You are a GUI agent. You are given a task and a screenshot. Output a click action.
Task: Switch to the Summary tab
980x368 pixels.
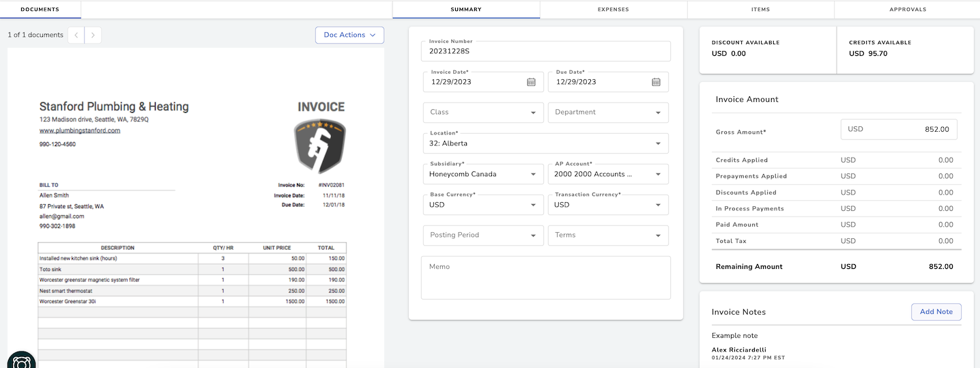coord(466,10)
